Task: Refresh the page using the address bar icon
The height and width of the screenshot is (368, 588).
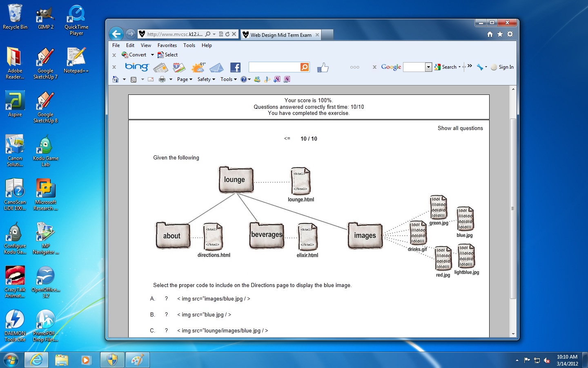Action: [x=227, y=34]
